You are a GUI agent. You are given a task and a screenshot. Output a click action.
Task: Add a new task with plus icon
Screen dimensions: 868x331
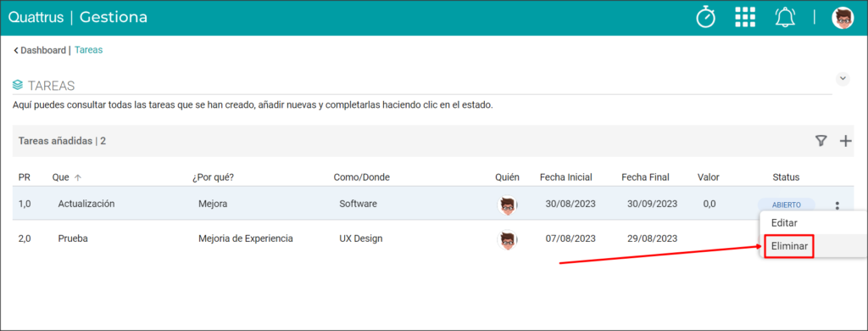[x=845, y=141]
